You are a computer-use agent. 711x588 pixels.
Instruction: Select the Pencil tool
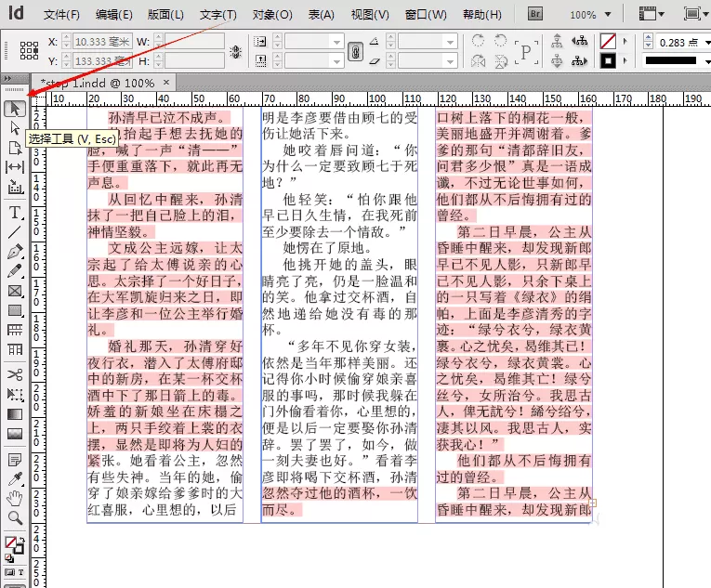pos(15,271)
